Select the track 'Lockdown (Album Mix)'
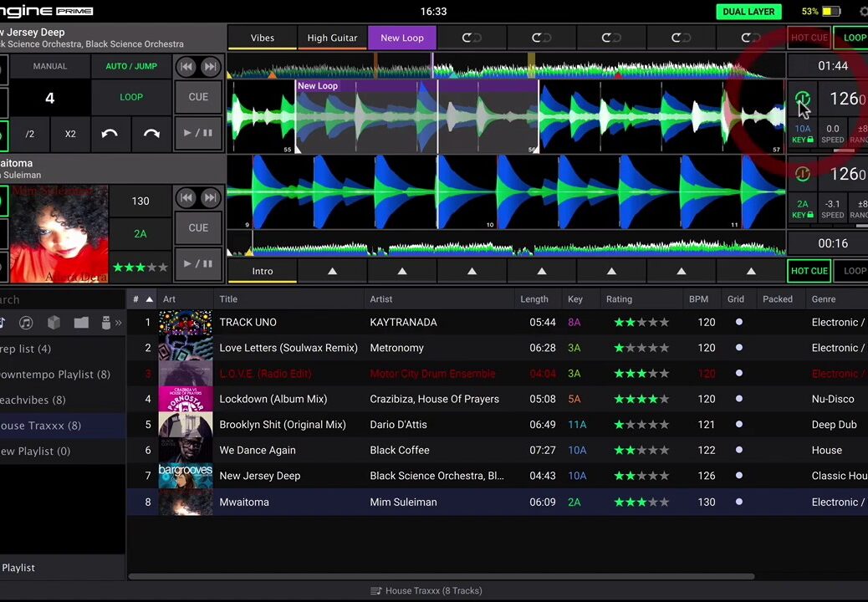This screenshot has height=602, width=868. tap(273, 399)
